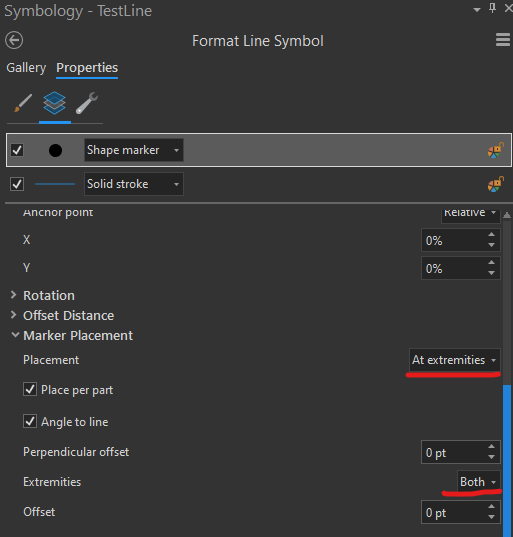Select the Symbol paintbrush tab icon
The width and height of the screenshot is (513, 537).
(x=23, y=103)
